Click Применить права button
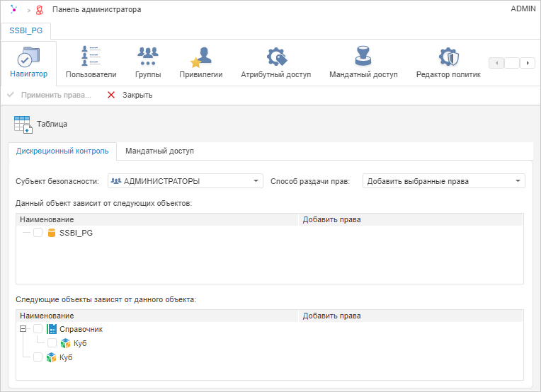This screenshot has width=541, height=392. [49, 95]
